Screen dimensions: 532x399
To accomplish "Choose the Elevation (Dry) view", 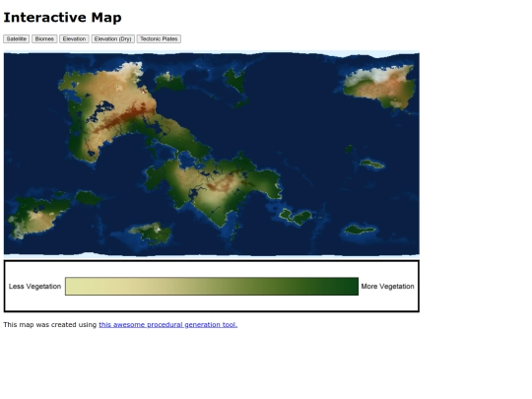I will click(x=113, y=39).
